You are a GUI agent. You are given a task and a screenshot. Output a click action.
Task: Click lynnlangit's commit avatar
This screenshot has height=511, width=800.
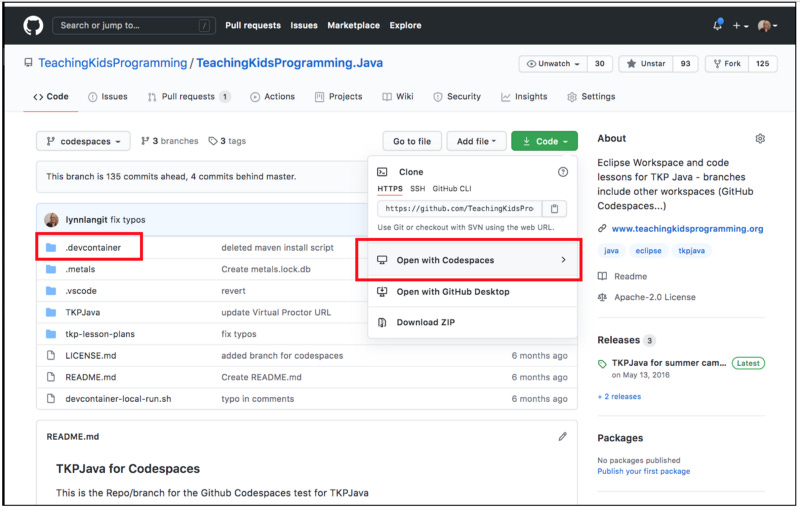(51, 220)
